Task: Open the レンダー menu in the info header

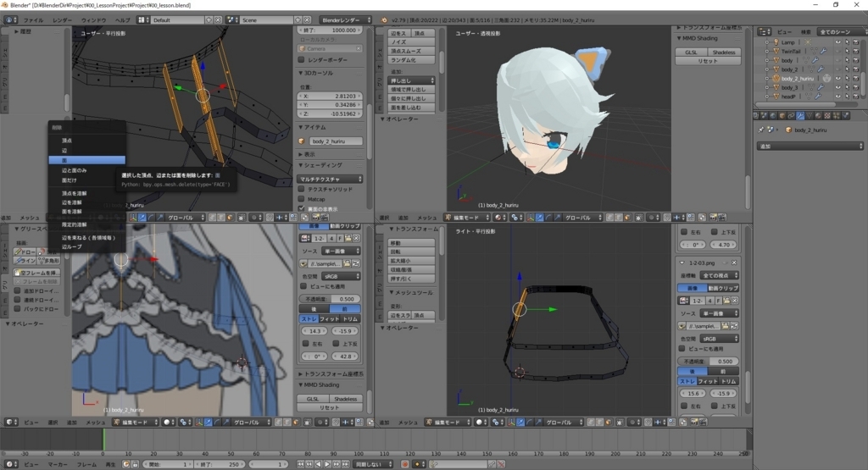Action: [x=62, y=20]
